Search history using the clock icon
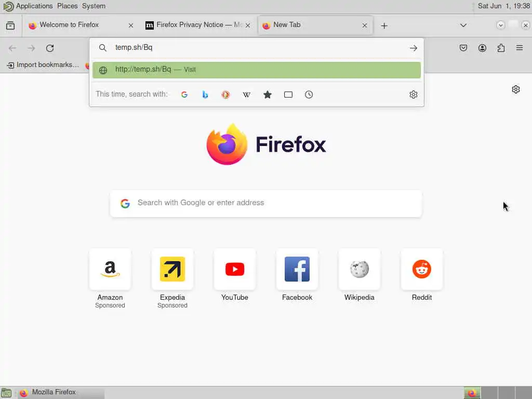Screen dimensions: 532x399 tap(309, 95)
